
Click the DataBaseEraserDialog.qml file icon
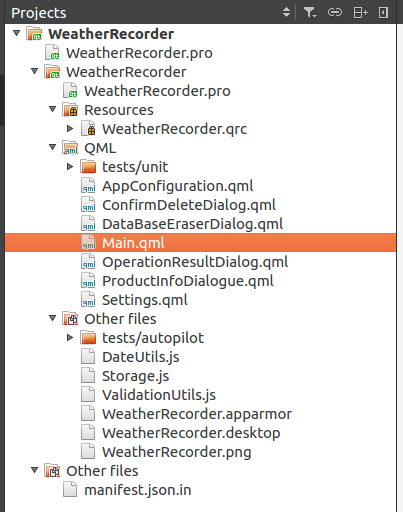[88, 224]
